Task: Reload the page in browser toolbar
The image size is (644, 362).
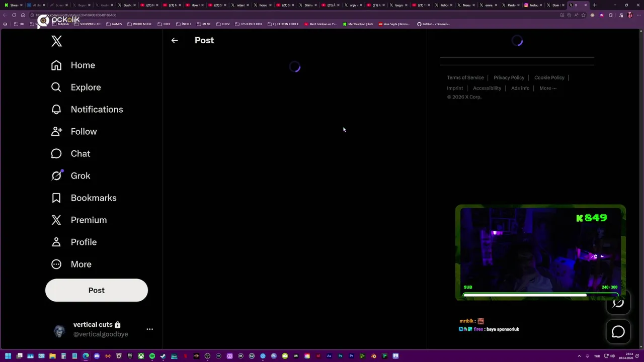Action: coord(14,15)
